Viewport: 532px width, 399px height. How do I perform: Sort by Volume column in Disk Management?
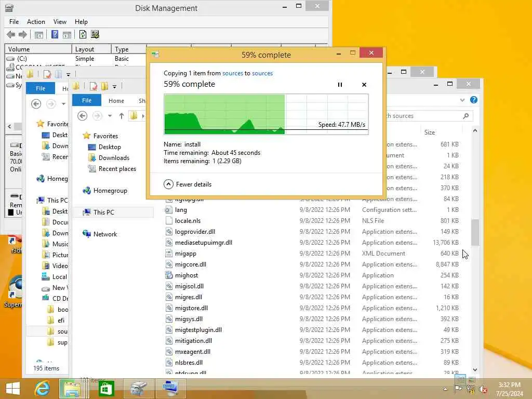37,49
